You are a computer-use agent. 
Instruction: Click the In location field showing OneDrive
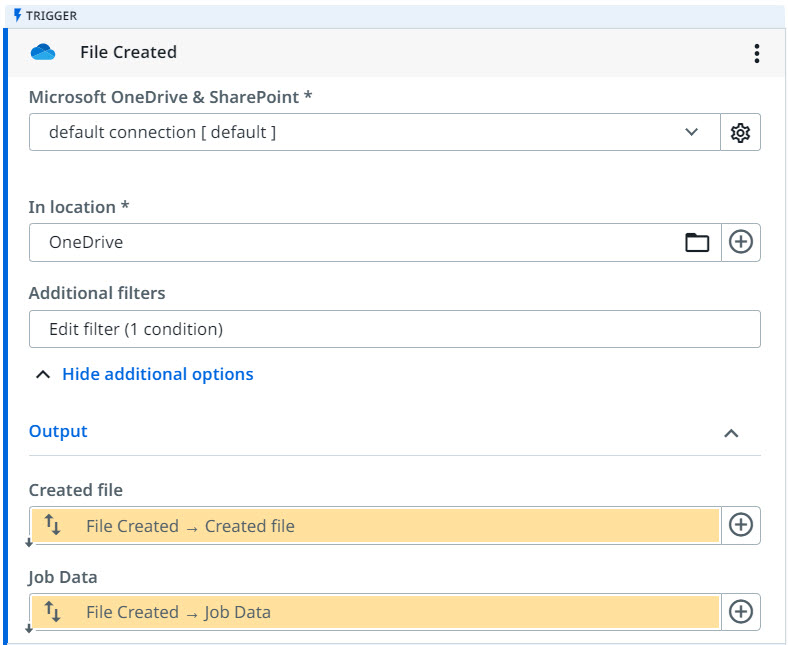click(350, 242)
